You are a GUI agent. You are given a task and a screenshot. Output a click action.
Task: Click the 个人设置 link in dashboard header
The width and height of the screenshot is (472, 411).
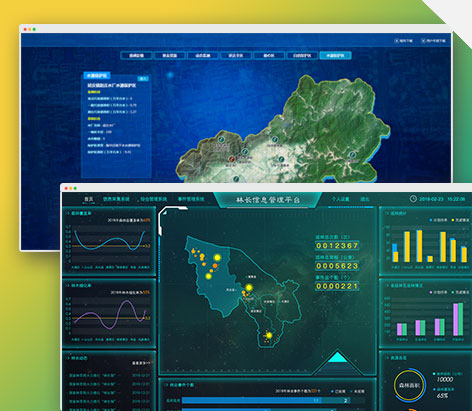click(x=340, y=199)
